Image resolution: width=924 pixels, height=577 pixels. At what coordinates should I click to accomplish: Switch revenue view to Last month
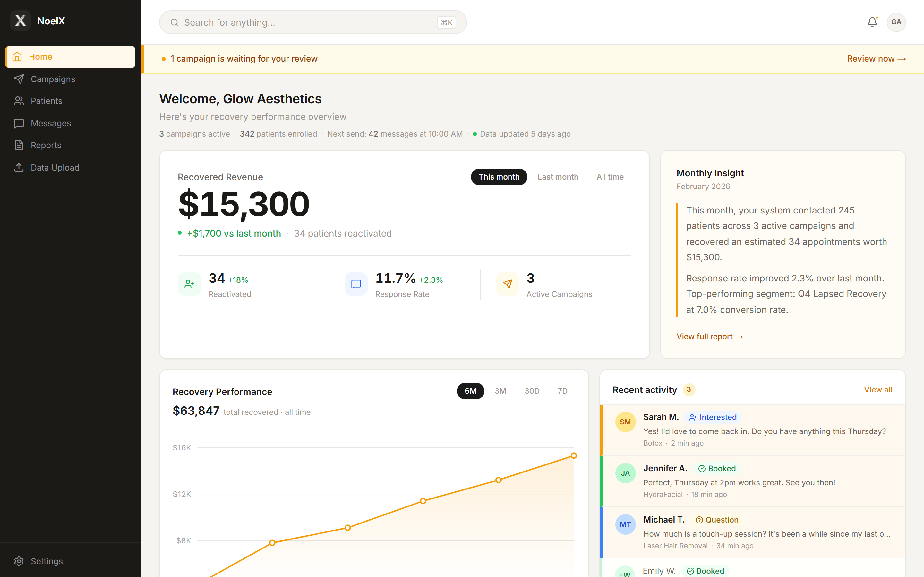tap(558, 177)
